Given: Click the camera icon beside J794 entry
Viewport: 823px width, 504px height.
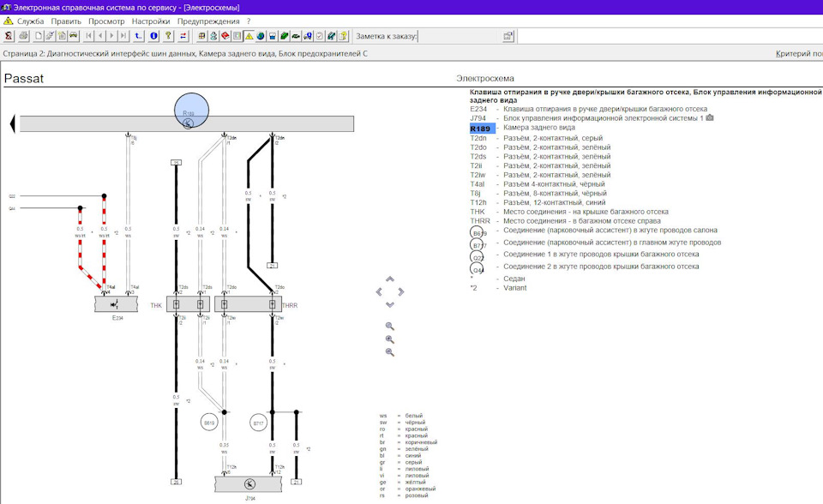Looking at the screenshot, I should pos(710,117).
